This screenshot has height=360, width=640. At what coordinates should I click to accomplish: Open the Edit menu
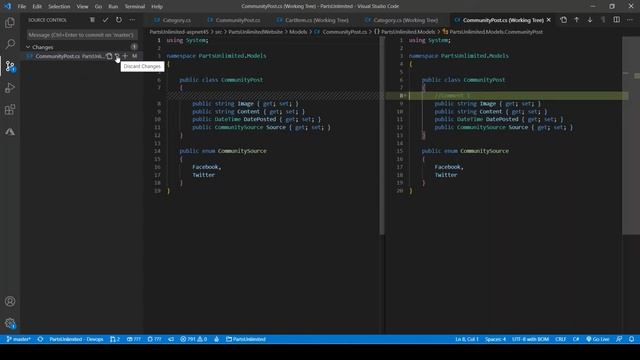click(x=37, y=7)
